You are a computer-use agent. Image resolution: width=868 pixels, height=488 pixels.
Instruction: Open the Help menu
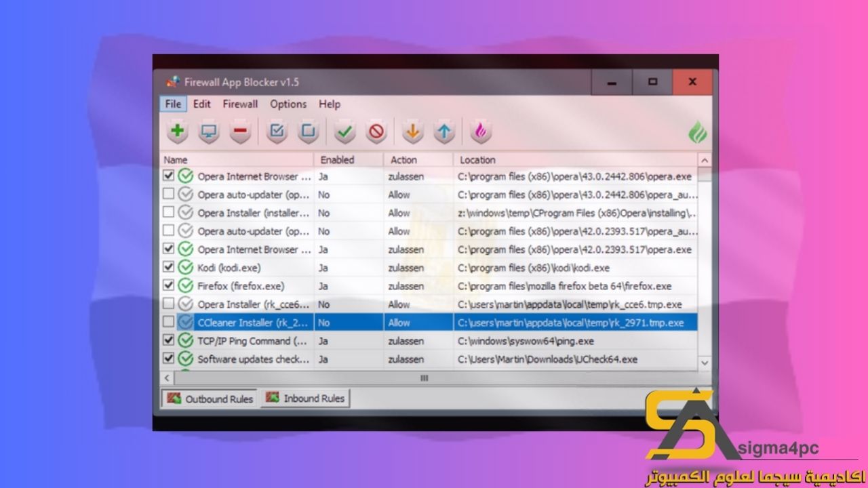(x=330, y=104)
